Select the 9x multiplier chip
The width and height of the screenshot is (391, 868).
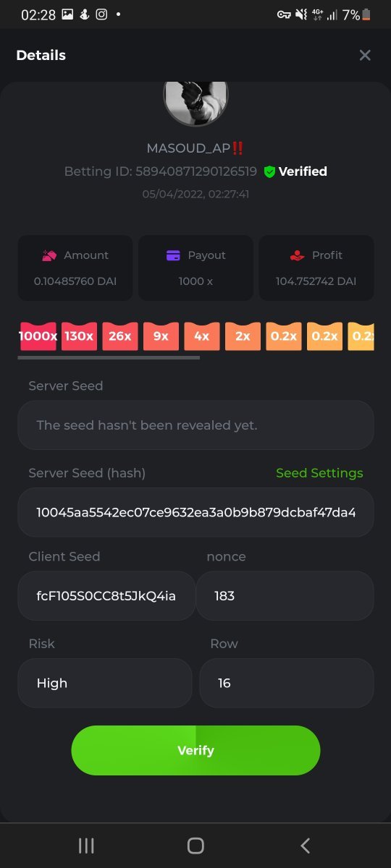point(161,336)
